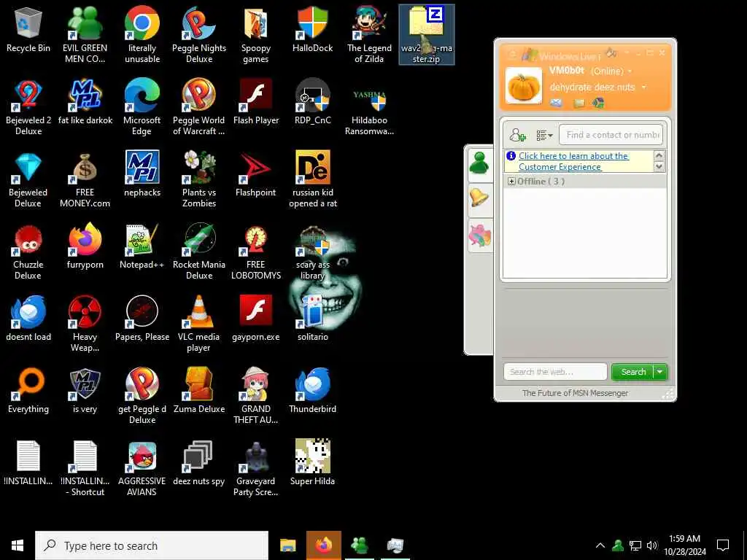Viewport: 747px width, 560px height.
Task: Open Firefox from the taskbar
Action: point(323,545)
